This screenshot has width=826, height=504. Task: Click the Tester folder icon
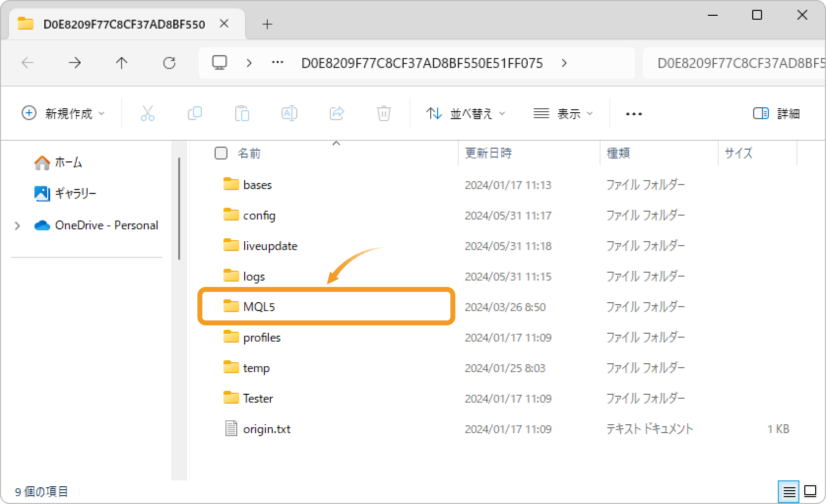click(x=231, y=398)
